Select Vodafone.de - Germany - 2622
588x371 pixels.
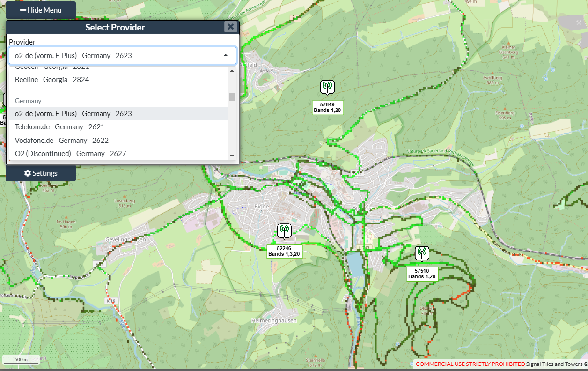118,140
